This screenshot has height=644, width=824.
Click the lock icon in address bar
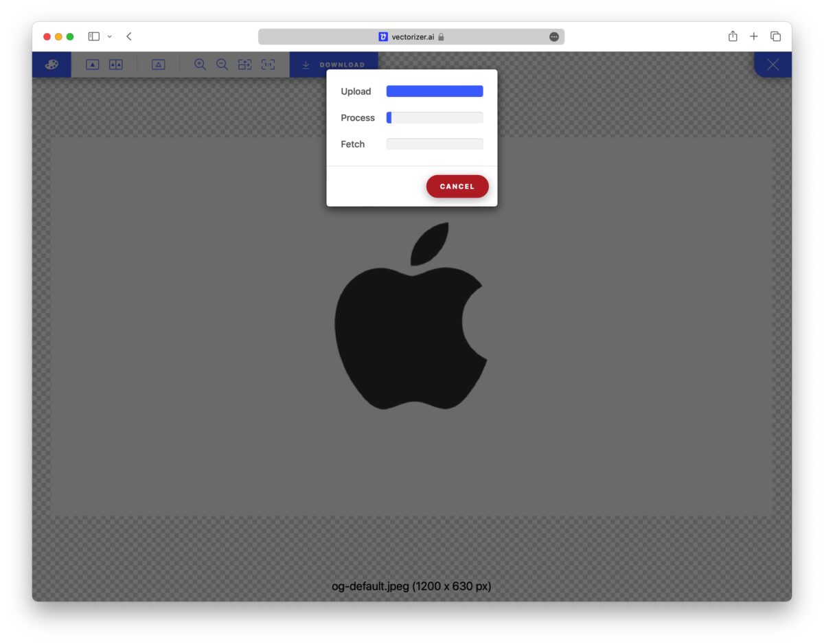(x=441, y=37)
